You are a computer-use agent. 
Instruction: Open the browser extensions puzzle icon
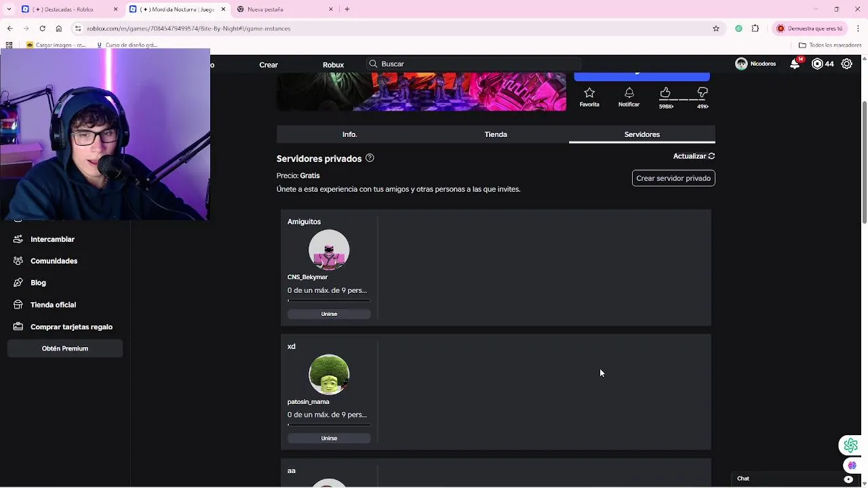(x=755, y=28)
